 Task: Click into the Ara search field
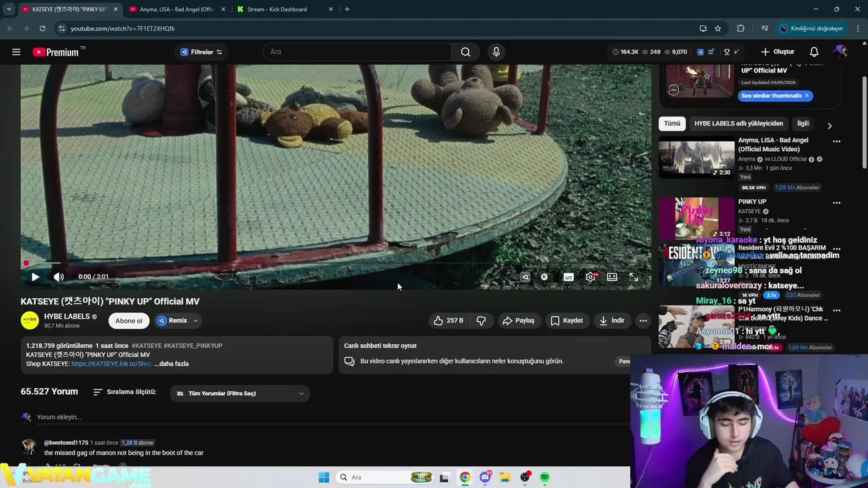(357, 52)
